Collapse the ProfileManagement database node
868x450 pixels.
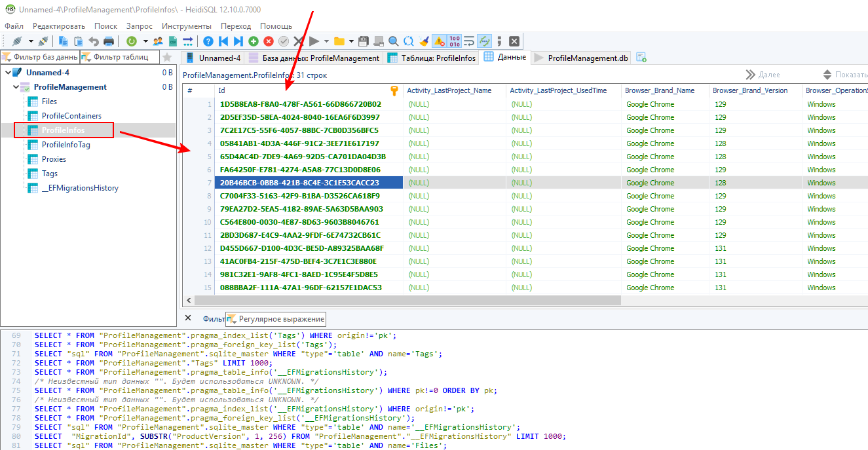click(16, 87)
